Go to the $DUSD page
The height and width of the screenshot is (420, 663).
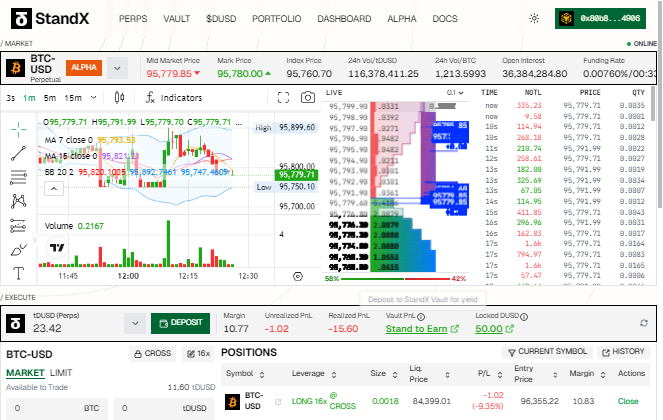(x=221, y=19)
